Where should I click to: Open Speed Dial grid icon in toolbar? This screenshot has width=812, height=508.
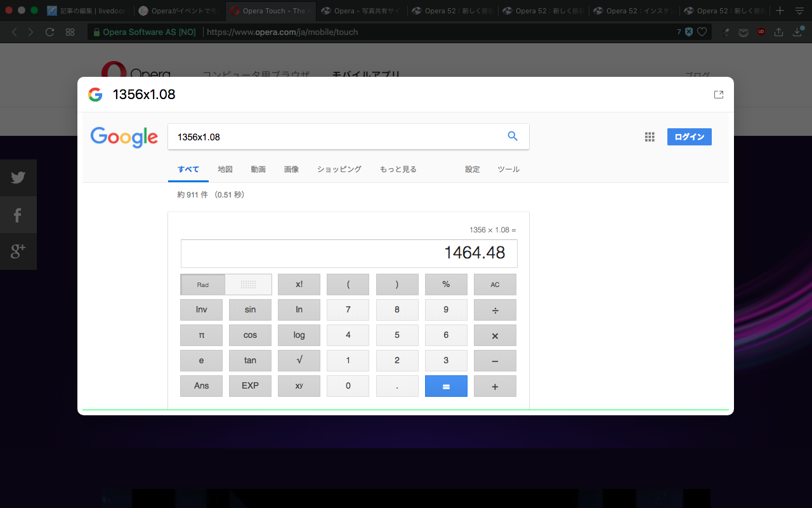[x=70, y=32]
